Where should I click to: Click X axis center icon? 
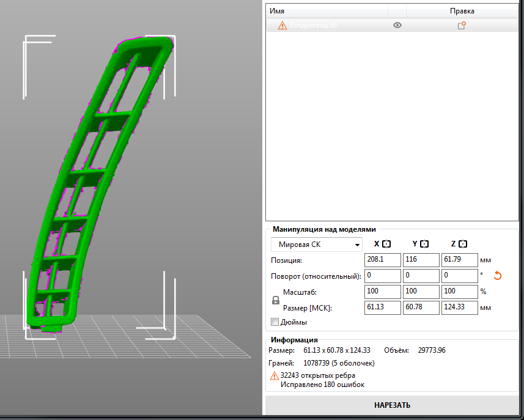386,244
